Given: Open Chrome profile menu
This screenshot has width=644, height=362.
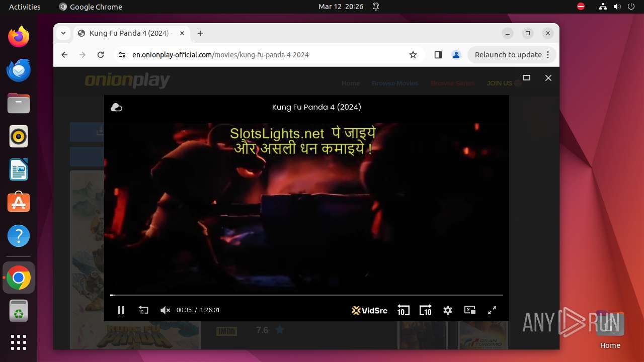Looking at the screenshot, I should coord(456,55).
